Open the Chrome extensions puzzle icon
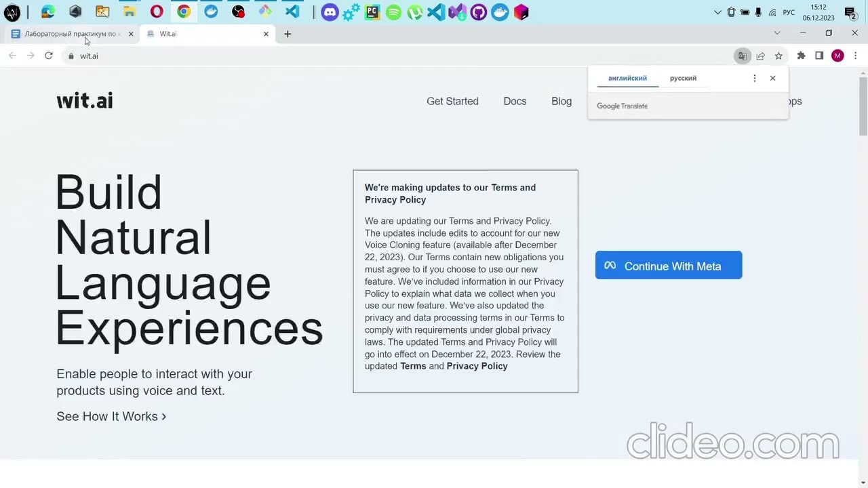The height and width of the screenshot is (488, 868). click(801, 56)
